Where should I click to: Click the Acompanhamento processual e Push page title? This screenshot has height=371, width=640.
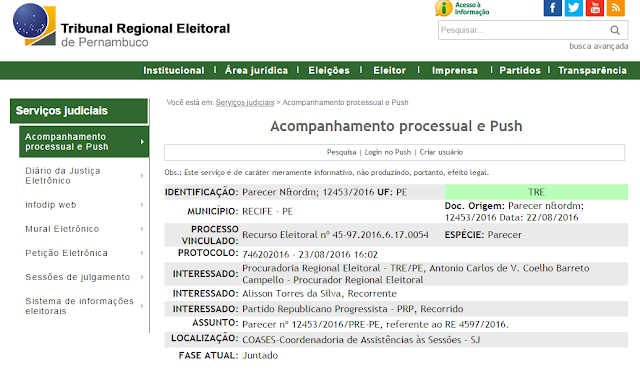tap(396, 126)
